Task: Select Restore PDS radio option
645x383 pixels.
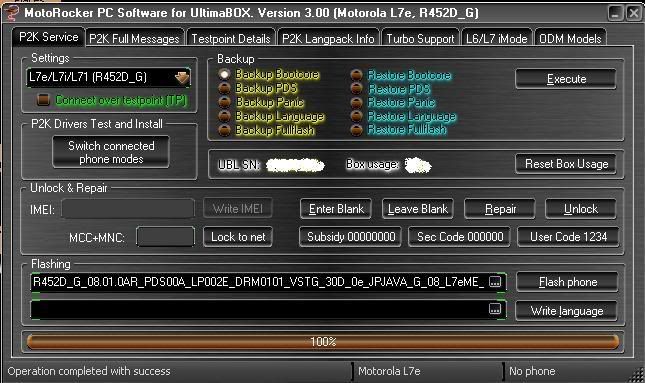Action: click(x=356, y=88)
